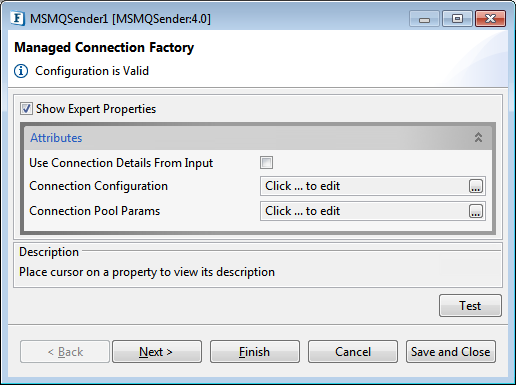516x385 pixels.
Task: Cancel the configuration dialog
Action: coord(353,351)
